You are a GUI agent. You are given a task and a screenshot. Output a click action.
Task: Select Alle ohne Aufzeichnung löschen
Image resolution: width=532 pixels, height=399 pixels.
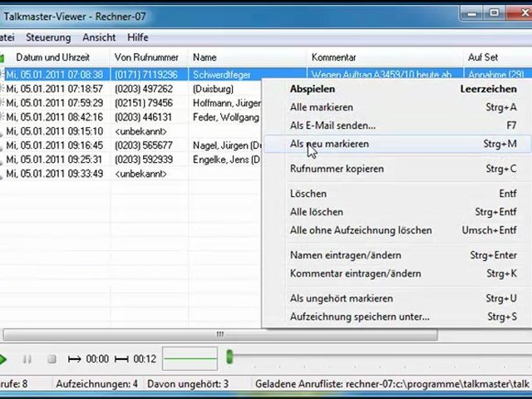click(360, 230)
